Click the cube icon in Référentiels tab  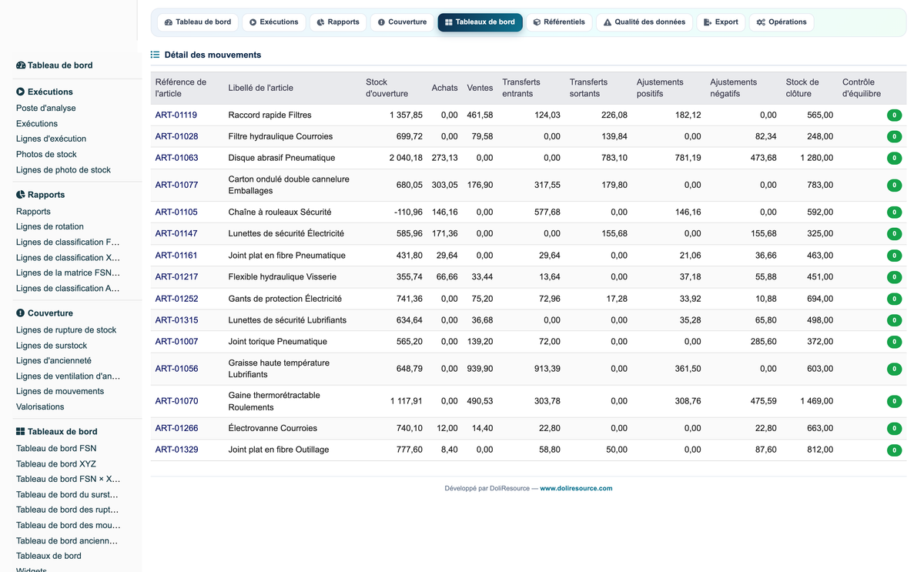pos(537,22)
